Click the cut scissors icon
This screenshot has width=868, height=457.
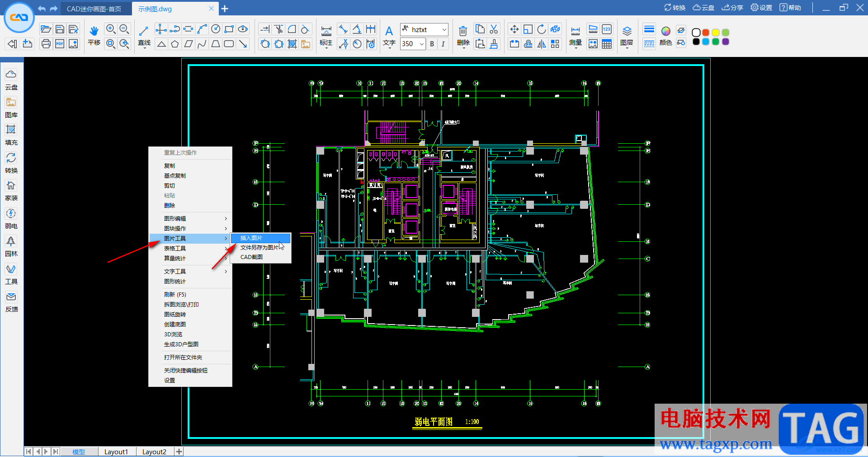point(494,29)
